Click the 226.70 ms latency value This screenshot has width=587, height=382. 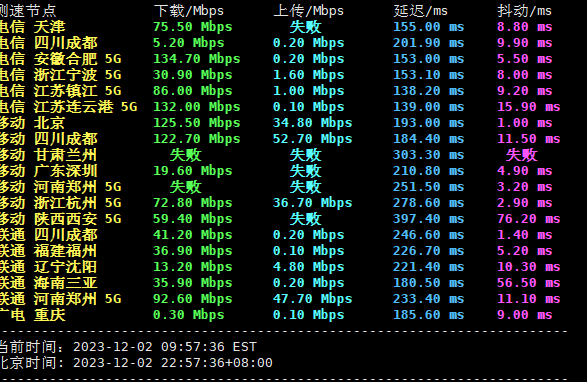pyautogui.click(x=429, y=251)
